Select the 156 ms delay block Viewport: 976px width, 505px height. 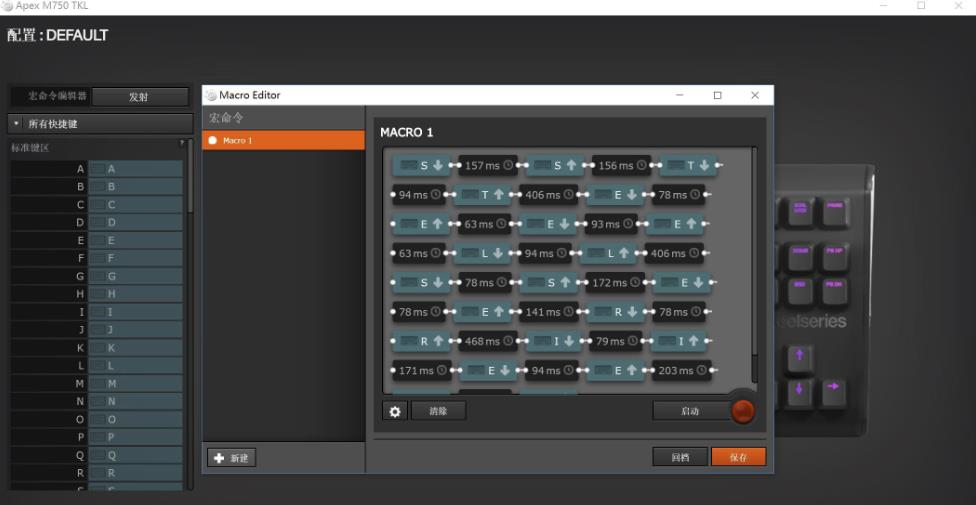click(622, 166)
